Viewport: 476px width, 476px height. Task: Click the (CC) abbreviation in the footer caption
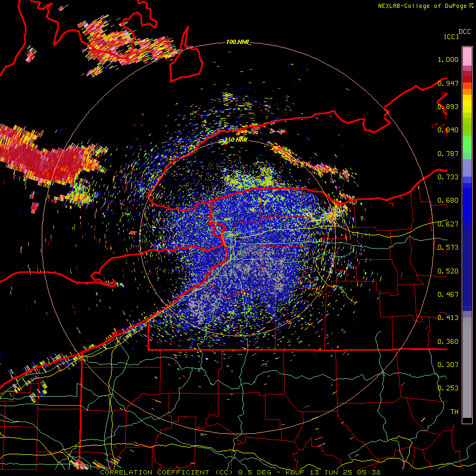pos(224,472)
